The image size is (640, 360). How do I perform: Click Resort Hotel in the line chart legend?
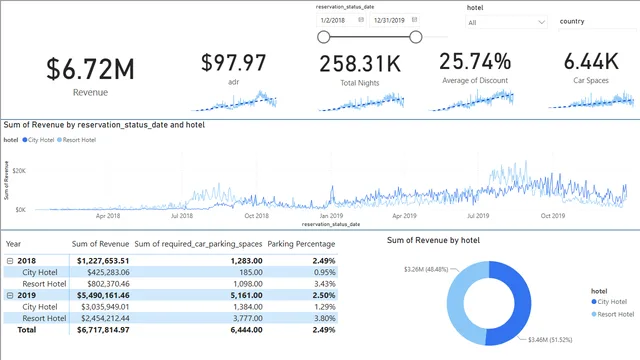click(x=76, y=140)
